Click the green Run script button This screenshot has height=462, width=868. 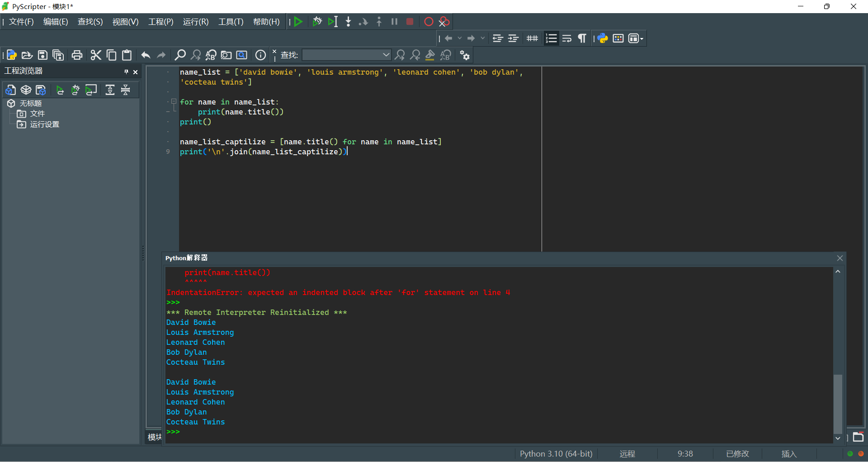tap(298, 22)
